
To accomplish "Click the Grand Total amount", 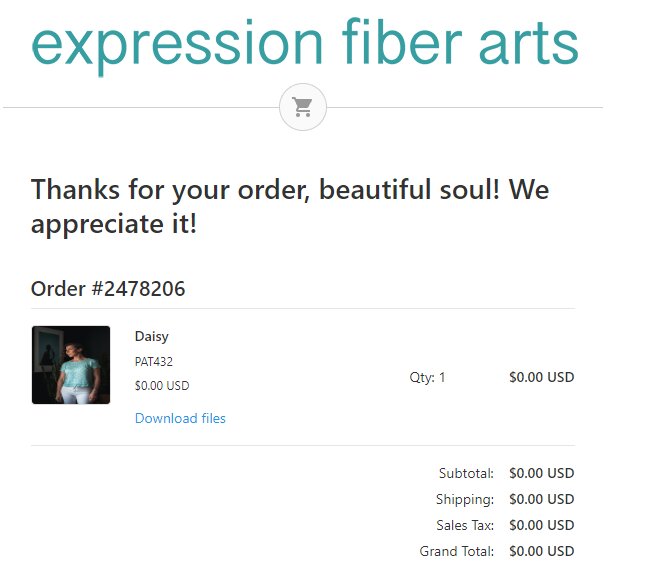I will coord(541,551).
